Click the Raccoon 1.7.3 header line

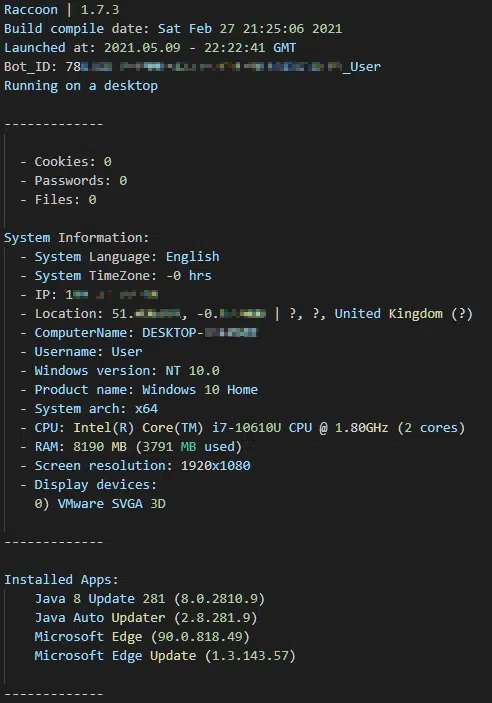[61, 9]
